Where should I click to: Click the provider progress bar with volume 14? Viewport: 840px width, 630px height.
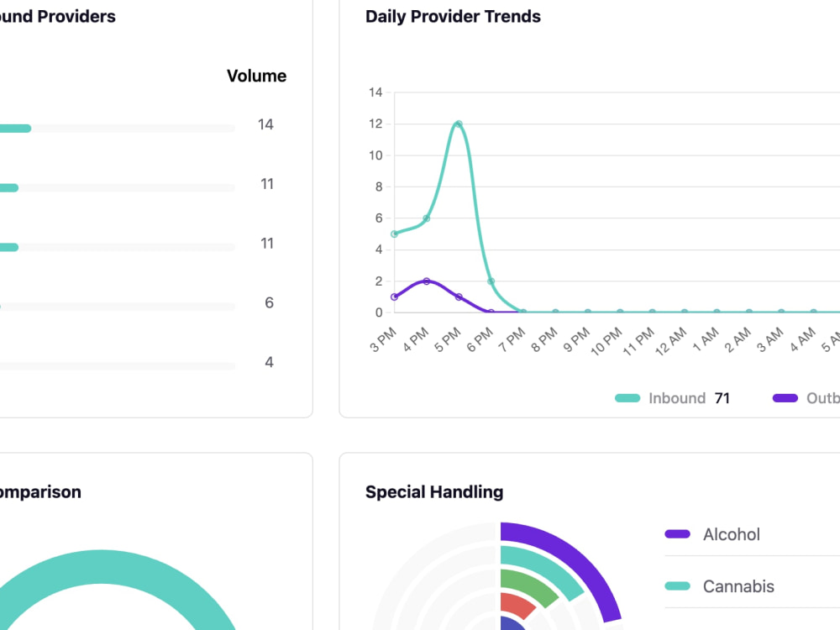pyautogui.click(x=118, y=129)
